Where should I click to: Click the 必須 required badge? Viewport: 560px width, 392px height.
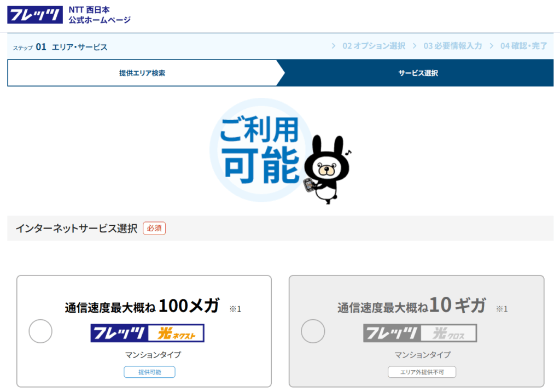coord(154,228)
